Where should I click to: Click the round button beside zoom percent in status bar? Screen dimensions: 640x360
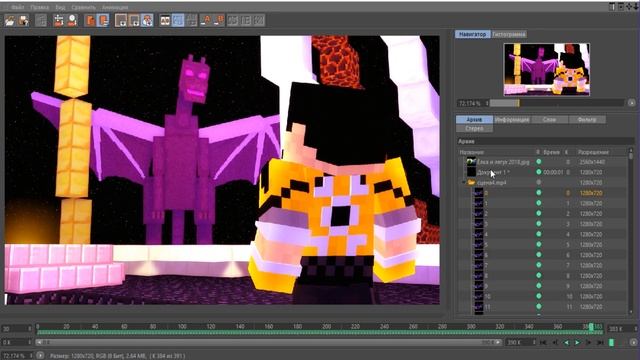tap(40, 356)
